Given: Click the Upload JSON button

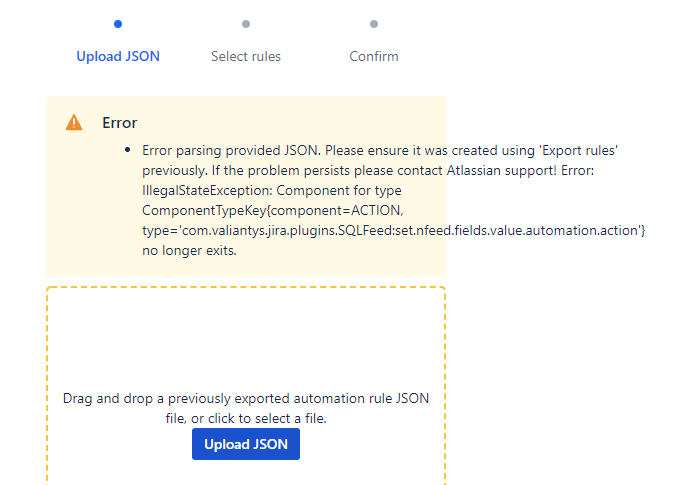Looking at the screenshot, I should (x=246, y=444).
